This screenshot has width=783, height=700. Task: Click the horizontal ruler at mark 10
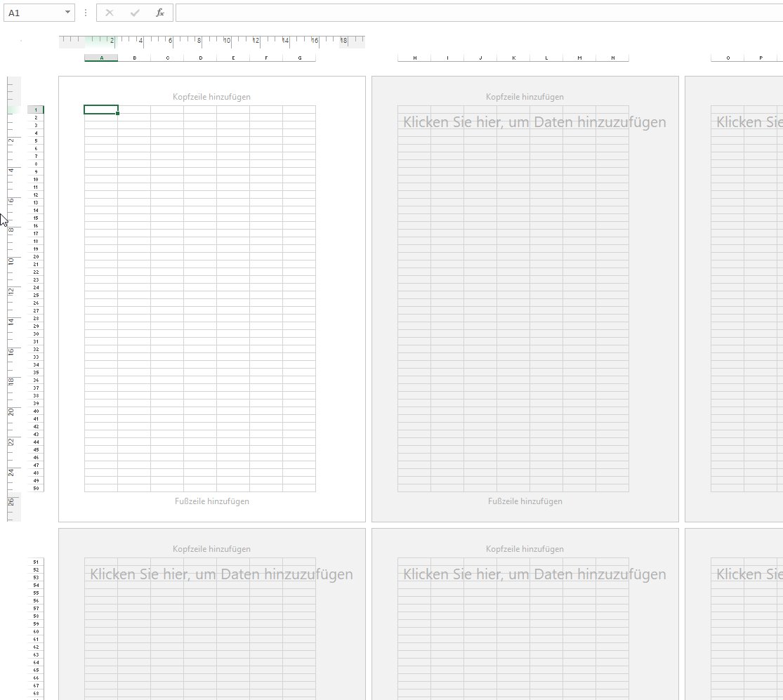pyautogui.click(x=227, y=41)
